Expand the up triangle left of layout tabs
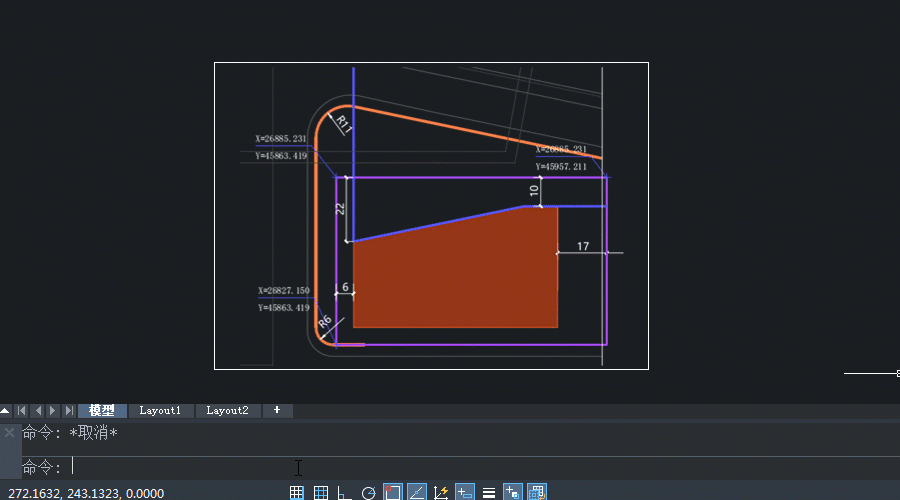900x500 pixels. tap(6, 411)
